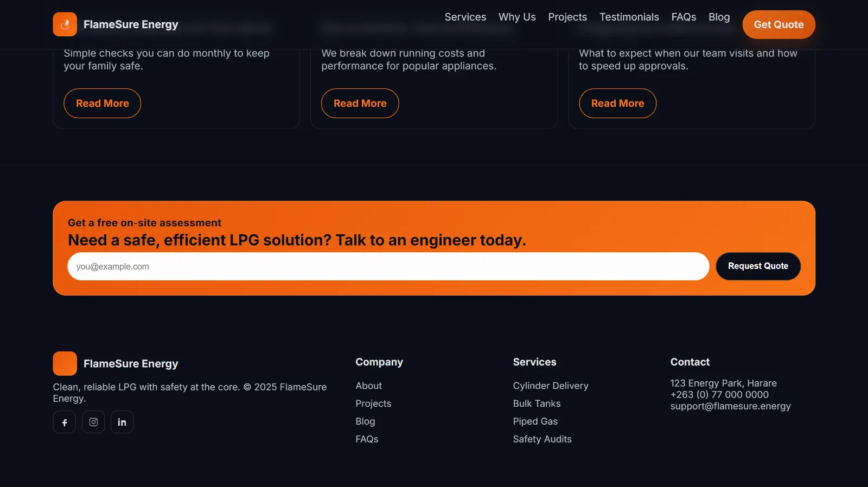Click the Request Quote button
868x487 pixels.
(x=757, y=266)
